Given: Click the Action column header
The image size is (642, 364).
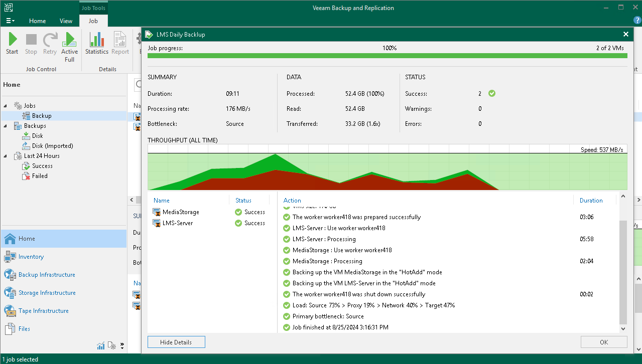Looking at the screenshot, I should click(292, 201).
